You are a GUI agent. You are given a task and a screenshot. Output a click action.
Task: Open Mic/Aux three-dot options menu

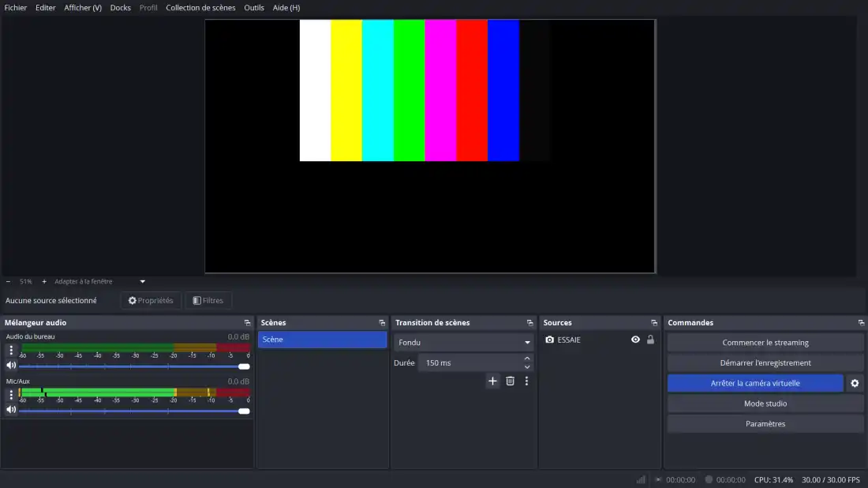pos(11,394)
